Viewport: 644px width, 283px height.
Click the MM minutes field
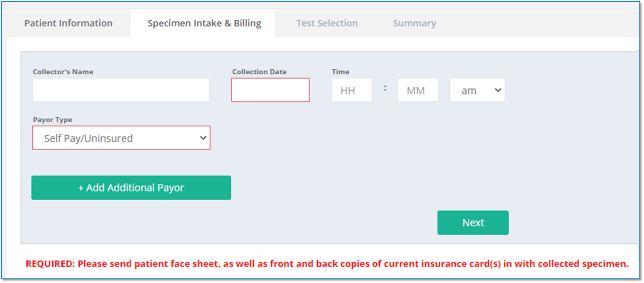[x=418, y=89]
